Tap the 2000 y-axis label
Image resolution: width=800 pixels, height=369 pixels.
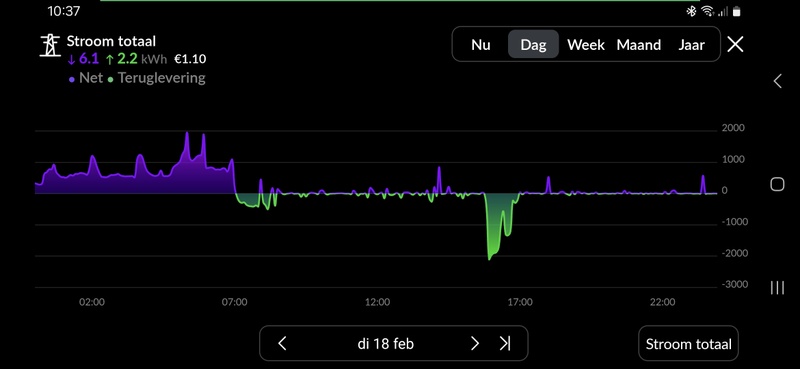click(x=733, y=128)
